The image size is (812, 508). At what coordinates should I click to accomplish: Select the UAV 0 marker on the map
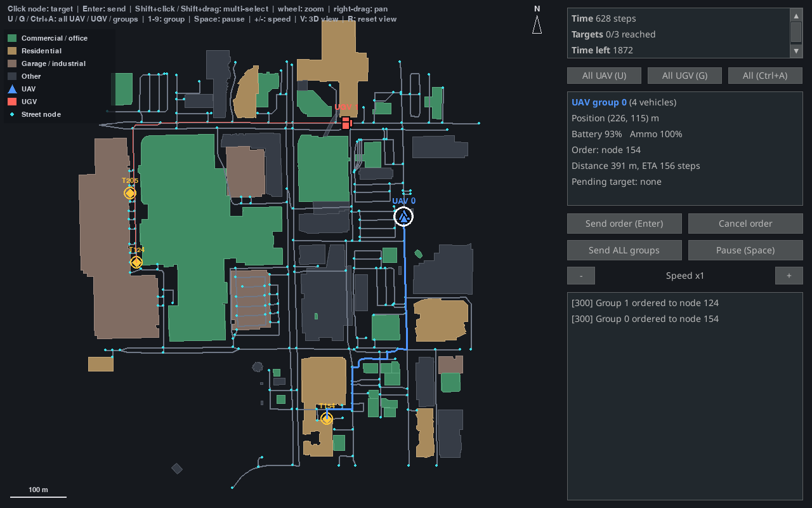[x=403, y=217]
